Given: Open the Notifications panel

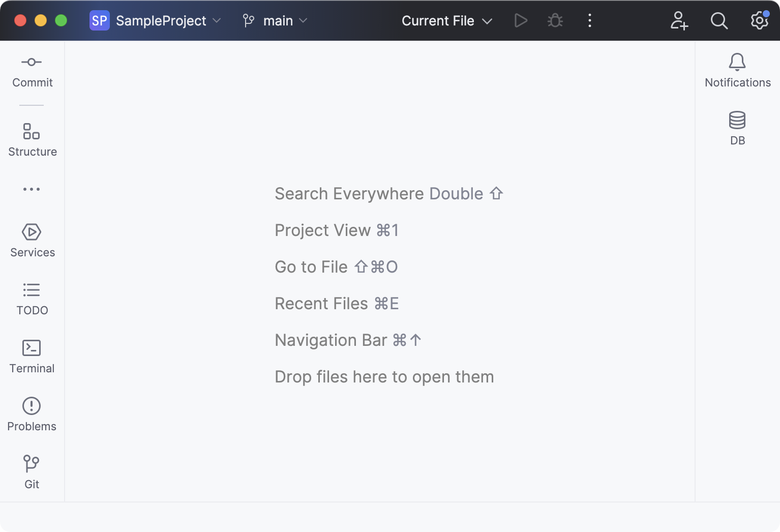Looking at the screenshot, I should [x=737, y=70].
